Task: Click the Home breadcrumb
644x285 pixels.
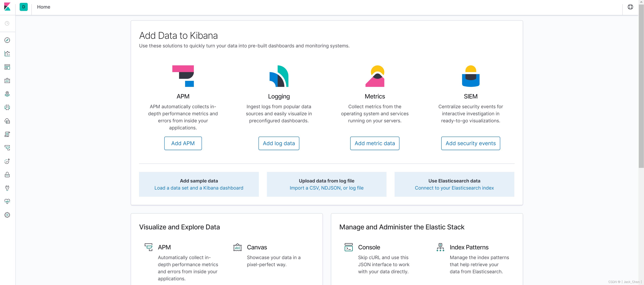Action: 44,7
